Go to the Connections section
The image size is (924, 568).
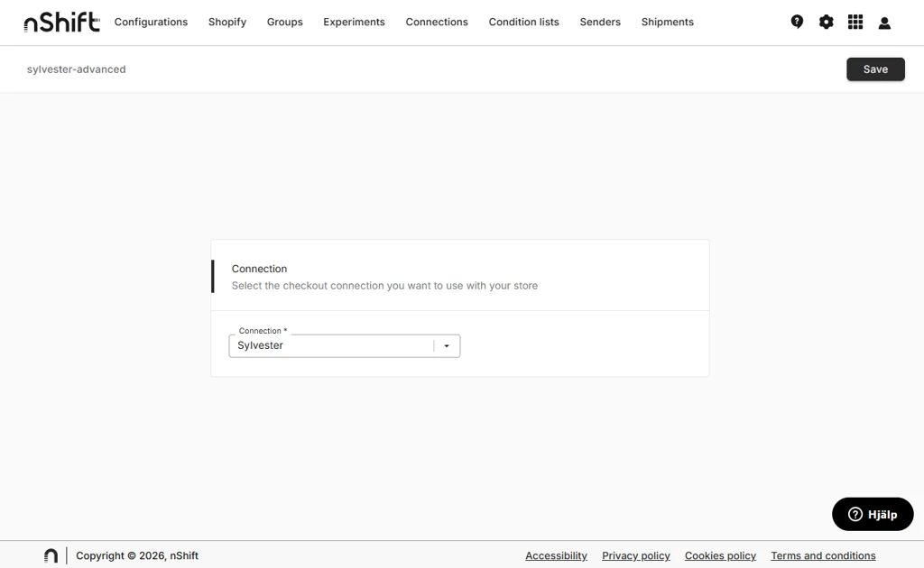(437, 22)
